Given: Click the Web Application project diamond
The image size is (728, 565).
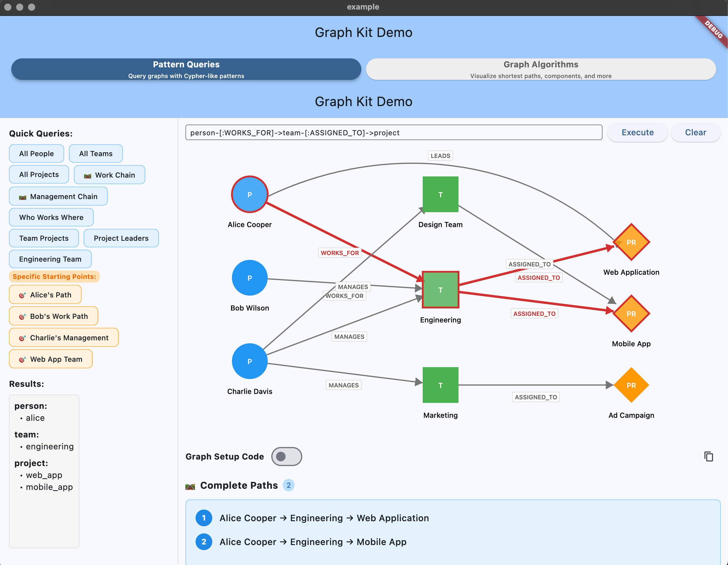Looking at the screenshot, I should pos(631,242).
